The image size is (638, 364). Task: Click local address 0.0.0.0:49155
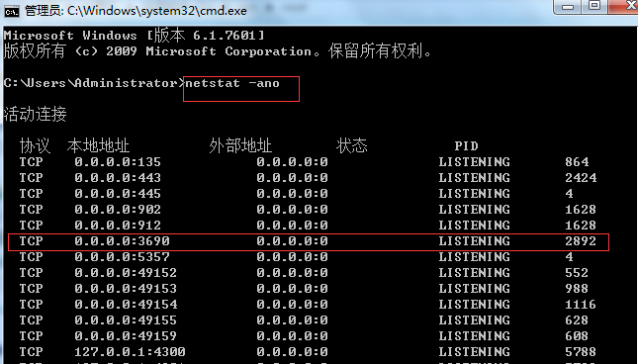(126, 320)
